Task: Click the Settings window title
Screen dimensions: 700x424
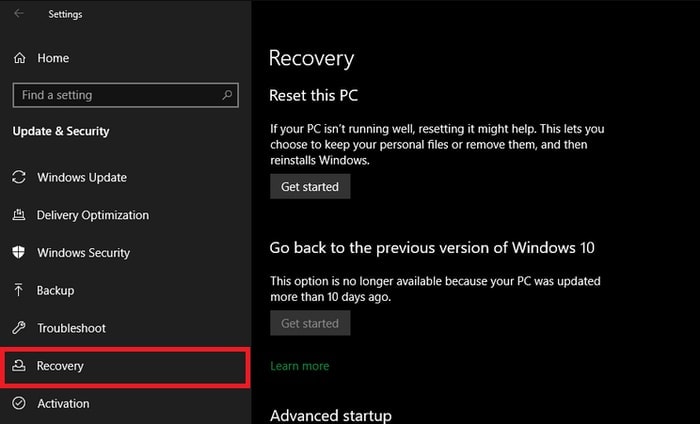Action: point(65,14)
